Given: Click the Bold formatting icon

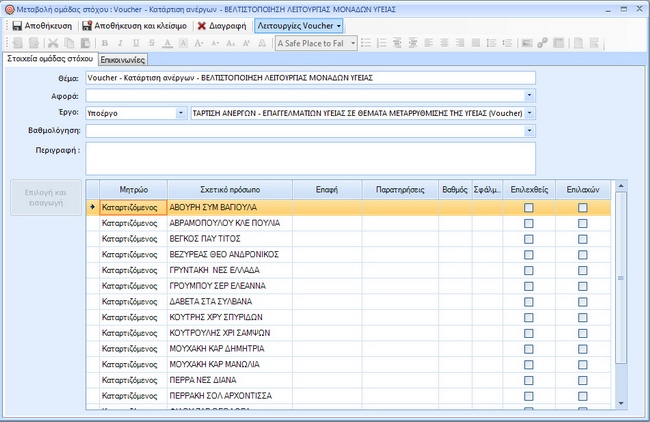Looking at the screenshot, I should 103,43.
